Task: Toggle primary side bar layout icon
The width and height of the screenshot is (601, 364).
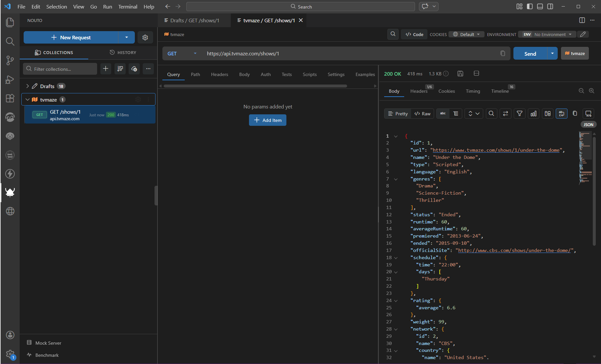Action: coord(529,7)
